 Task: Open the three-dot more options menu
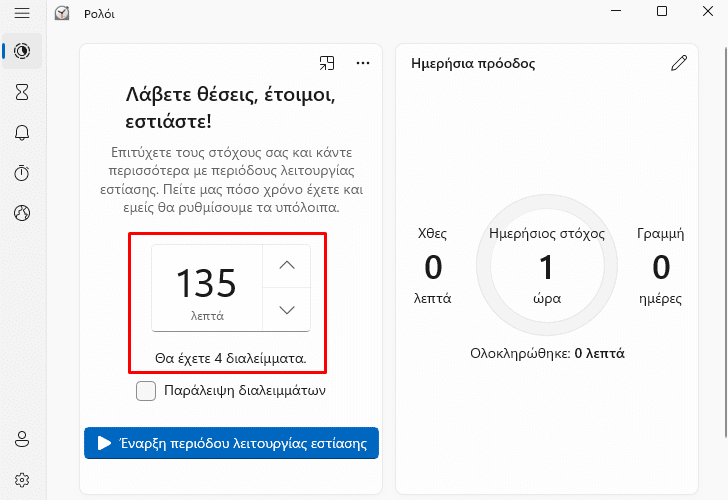[363, 63]
